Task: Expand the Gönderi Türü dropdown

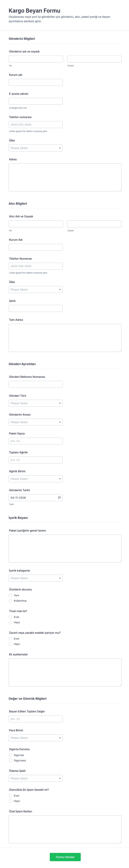Action: click(36, 403)
